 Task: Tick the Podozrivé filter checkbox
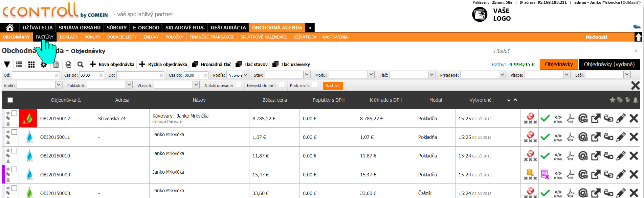coord(314,85)
